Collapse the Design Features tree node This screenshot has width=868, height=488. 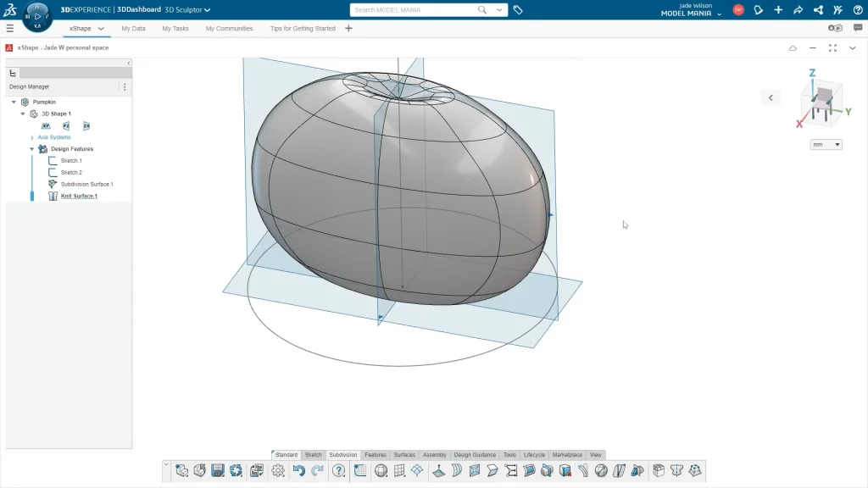click(32, 149)
